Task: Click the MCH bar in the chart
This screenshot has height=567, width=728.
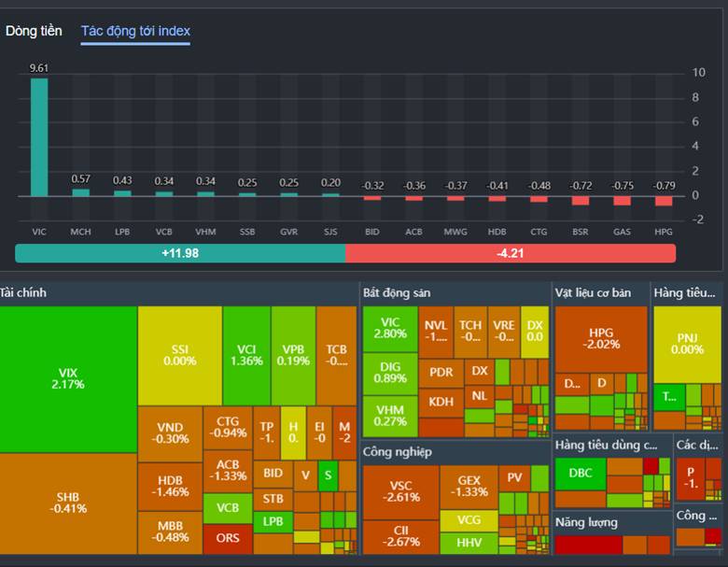Action: 80,192
